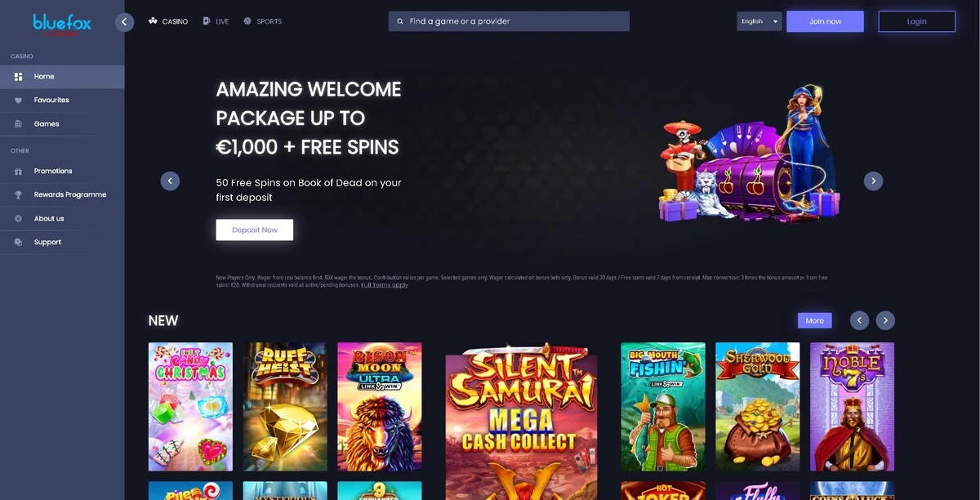Click the Rewards Programme trophy icon

coord(18,195)
